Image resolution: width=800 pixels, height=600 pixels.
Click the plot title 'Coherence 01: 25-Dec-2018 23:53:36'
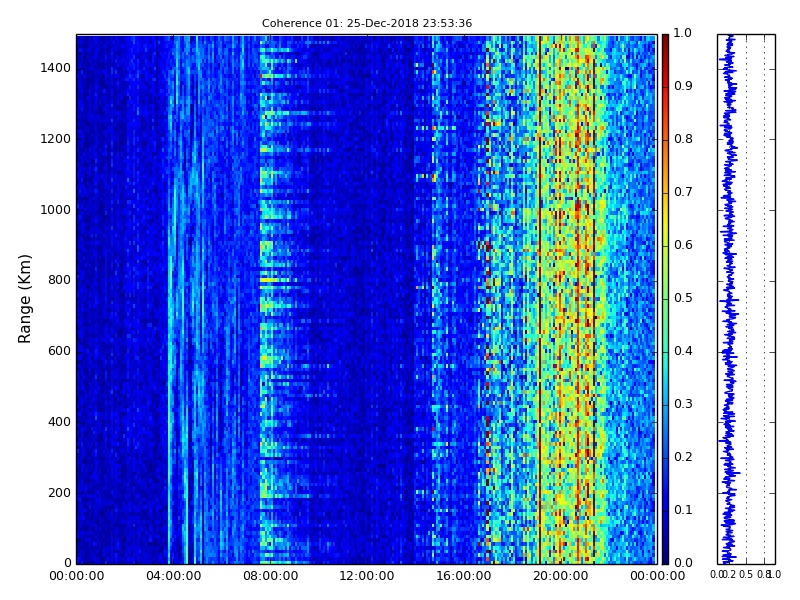pos(367,23)
